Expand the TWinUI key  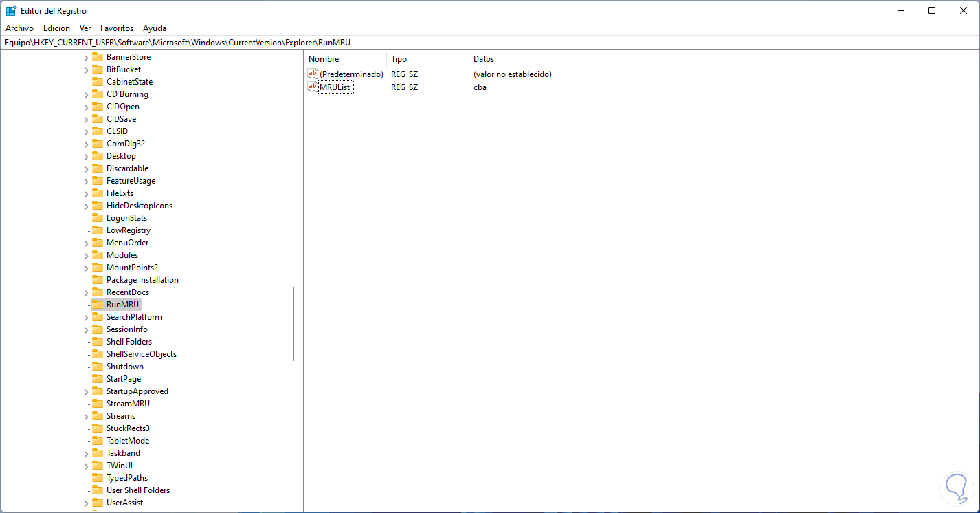(x=86, y=466)
